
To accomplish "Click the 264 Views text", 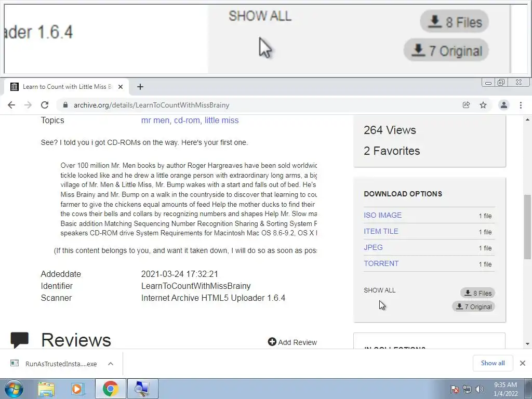I will [x=390, y=130].
